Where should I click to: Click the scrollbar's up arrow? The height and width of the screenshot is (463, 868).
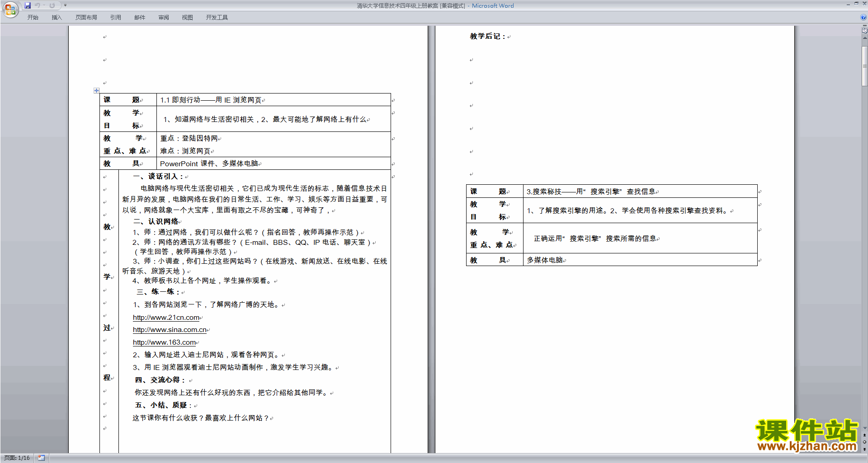tap(864, 38)
